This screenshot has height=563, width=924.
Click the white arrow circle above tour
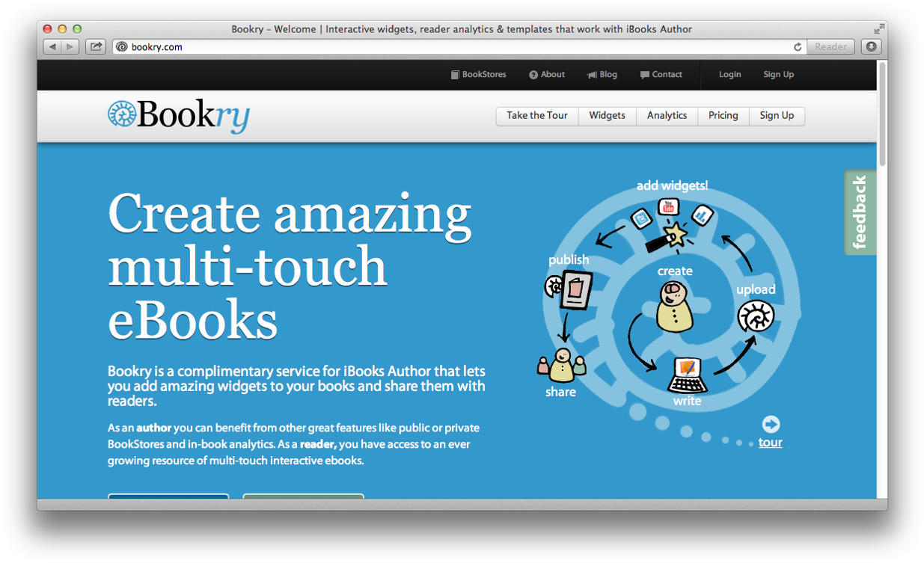[x=771, y=425]
